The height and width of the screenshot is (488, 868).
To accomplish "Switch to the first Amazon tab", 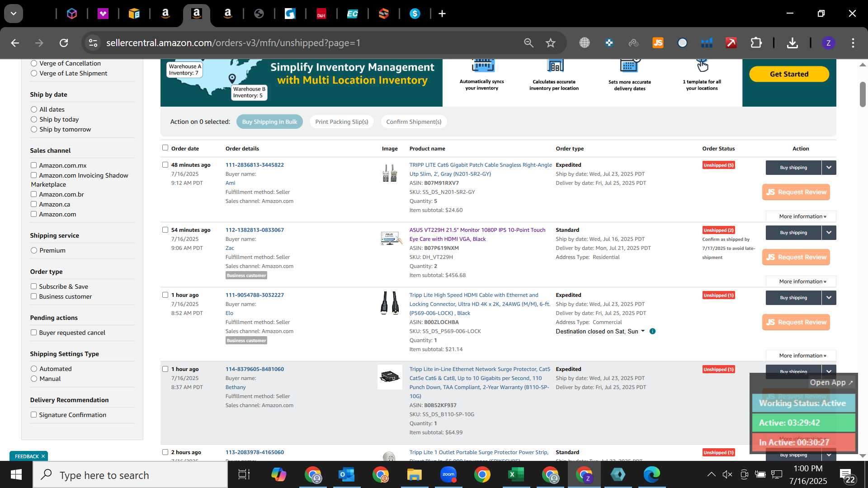I will [x=165, y=14].
